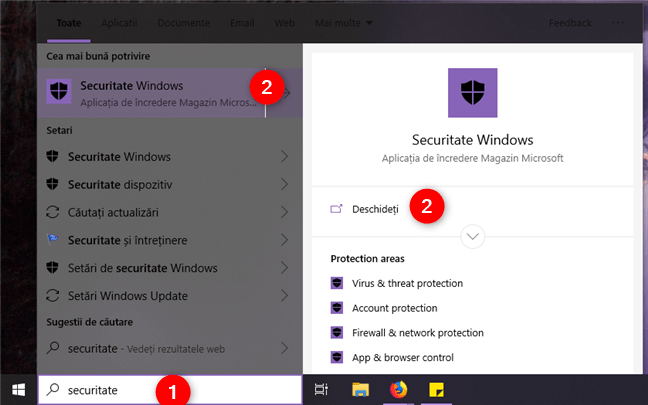Click flag icon beside Securitate și întreținere
648x405 pixels.
click(x=52, y=239)
